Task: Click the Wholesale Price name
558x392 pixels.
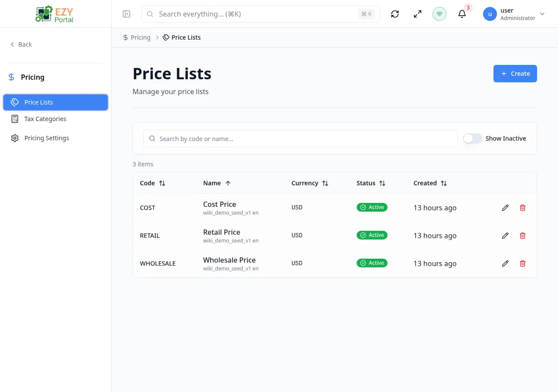Action: click(229, 260)
